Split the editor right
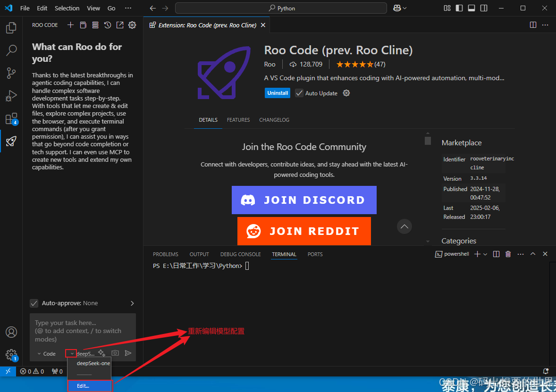 click(533, 25)
